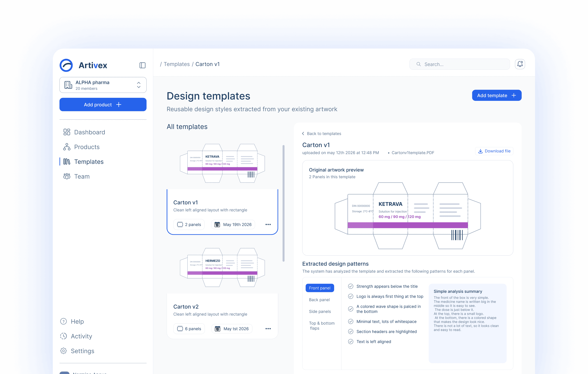Click the Templates breadcrumb link
This screenshot has height=374, width=588.
(x=177, y=64)
